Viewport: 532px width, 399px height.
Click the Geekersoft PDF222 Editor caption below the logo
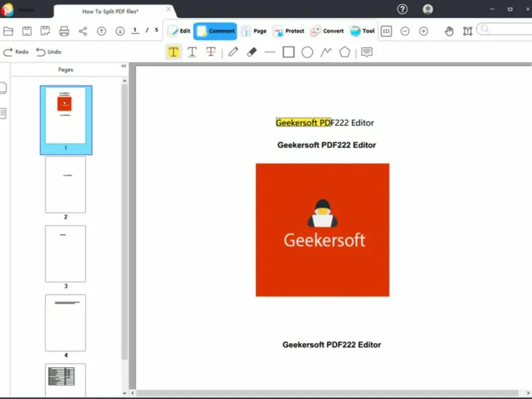pos(332,344)
